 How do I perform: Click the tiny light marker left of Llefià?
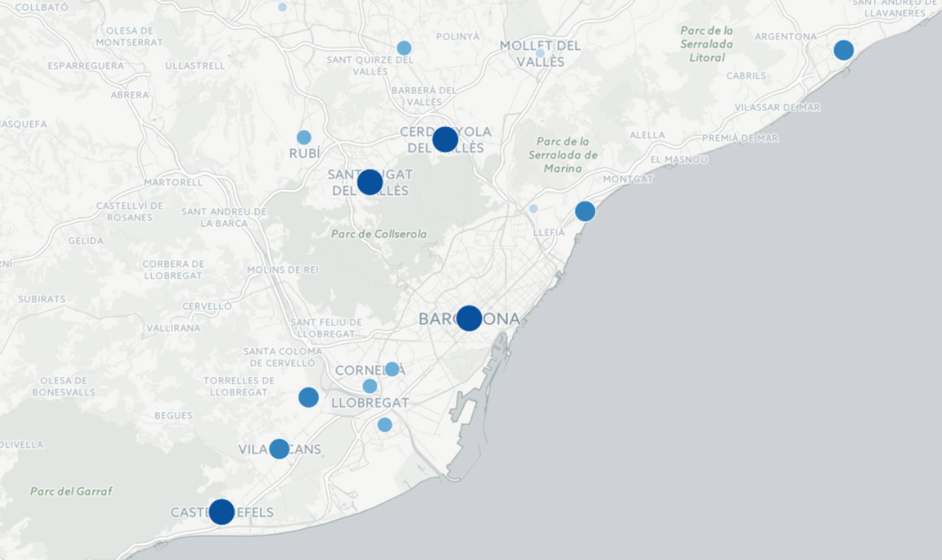coord(533,209)
